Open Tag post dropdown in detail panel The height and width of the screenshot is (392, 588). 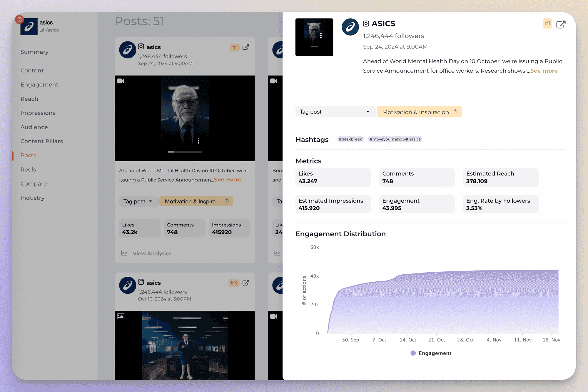(x=335, y=112)
